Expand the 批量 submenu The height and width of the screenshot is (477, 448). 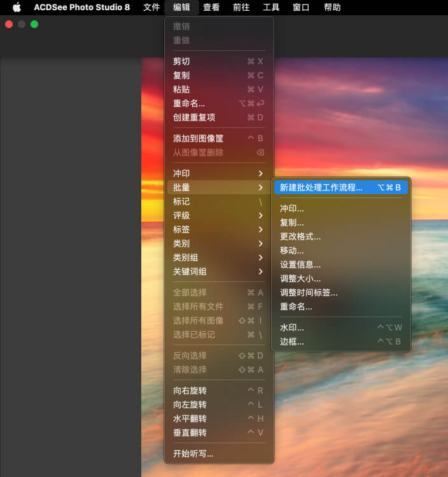point(219,187)
